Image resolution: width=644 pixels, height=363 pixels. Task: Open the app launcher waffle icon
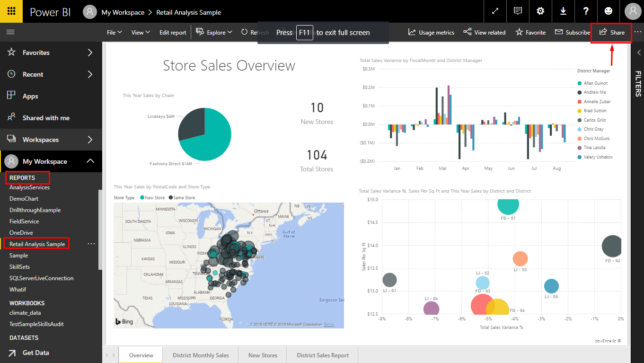[11, 11]
